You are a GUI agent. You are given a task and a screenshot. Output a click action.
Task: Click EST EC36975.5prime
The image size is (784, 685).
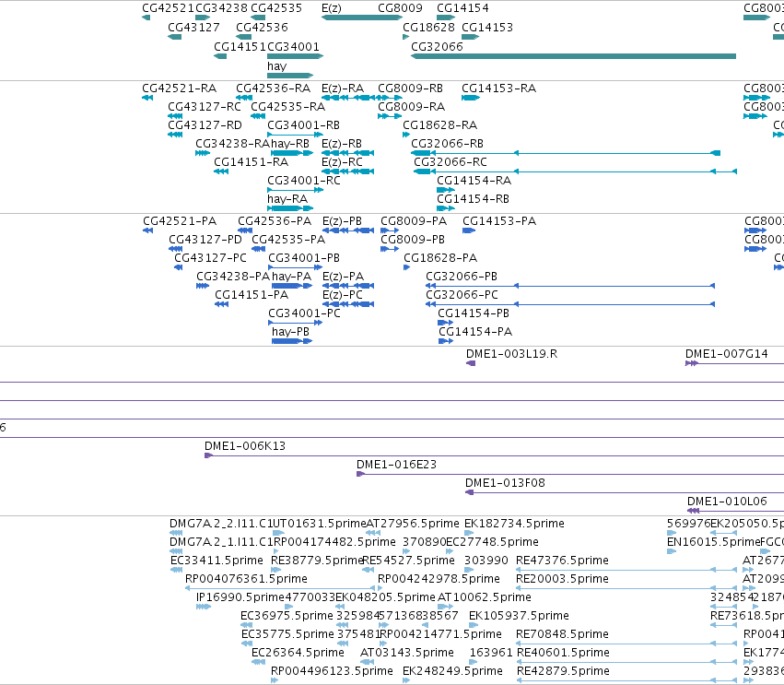pos(287,616)
